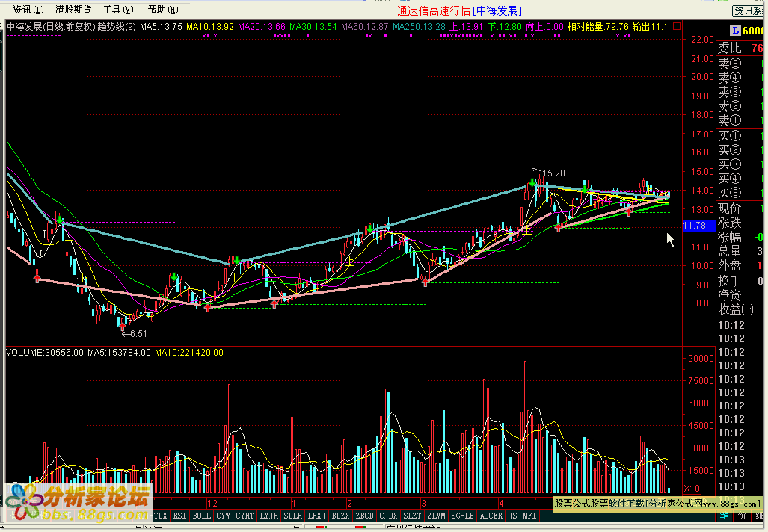Click the small red square icon after 输出
This screenshot has height=532, width=768.
(x=677, y=26)
